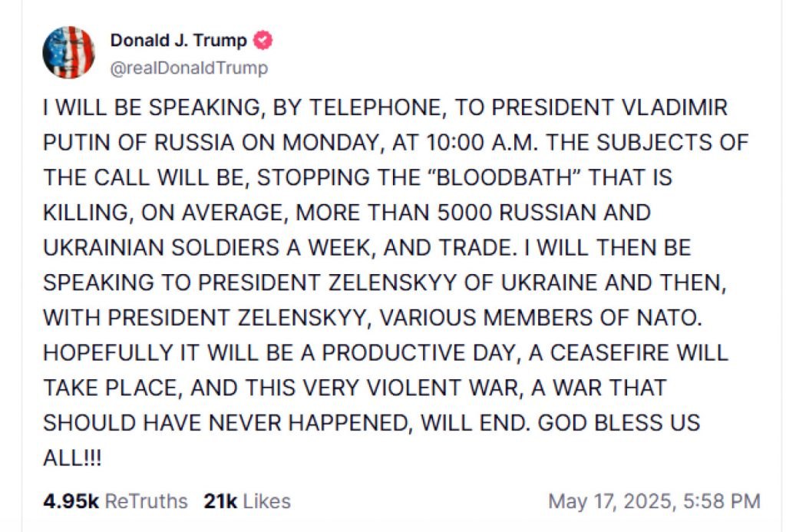Click the flag-themed profile avatar
Image resolution: width=786 pixels, height=532 pixels.
click(68, 52)
